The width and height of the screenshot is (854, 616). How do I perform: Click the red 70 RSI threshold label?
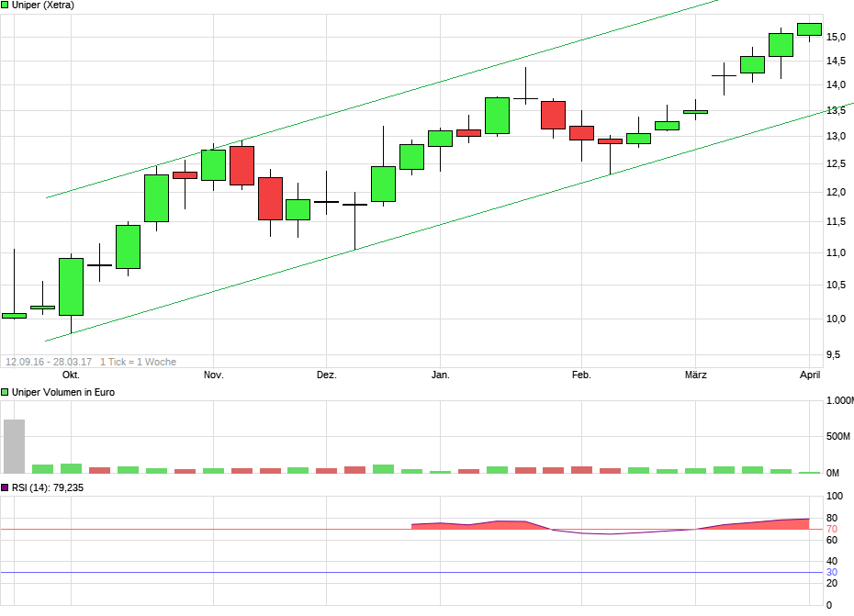pyautogui.click(x=832, y=529)
